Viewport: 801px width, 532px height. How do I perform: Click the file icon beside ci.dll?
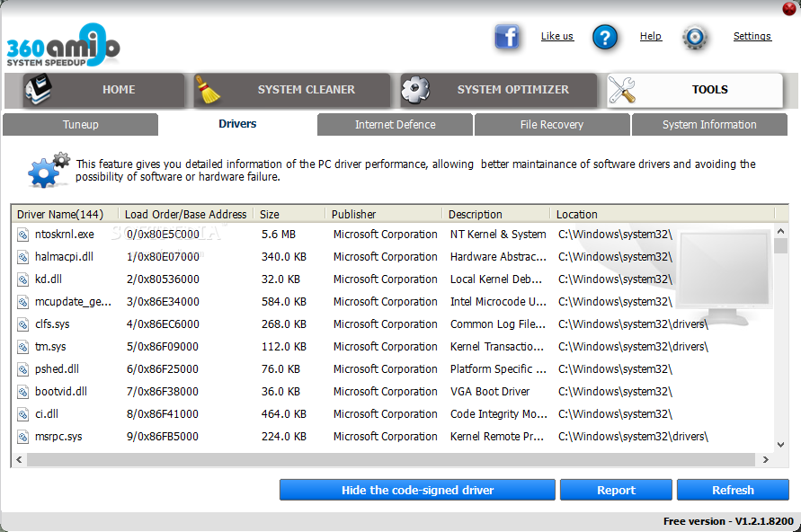click(x=23, y=414)
